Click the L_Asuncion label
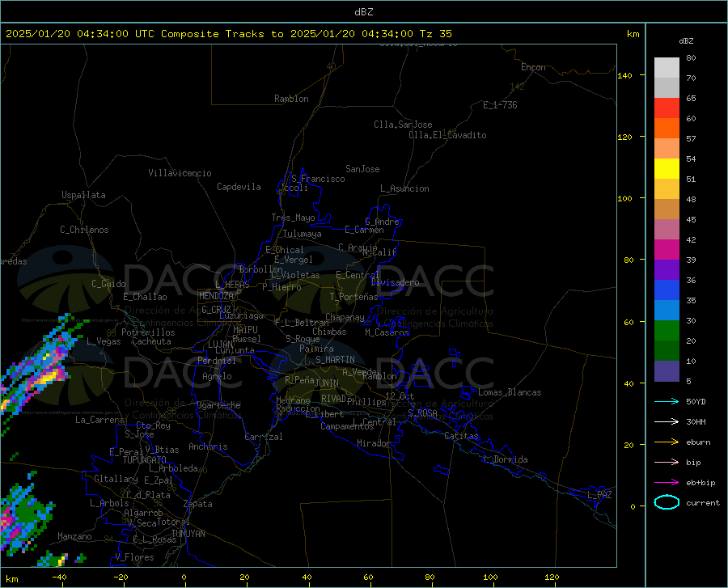The height and width of the screenshot is (588, 728). [x=404, y=188]
